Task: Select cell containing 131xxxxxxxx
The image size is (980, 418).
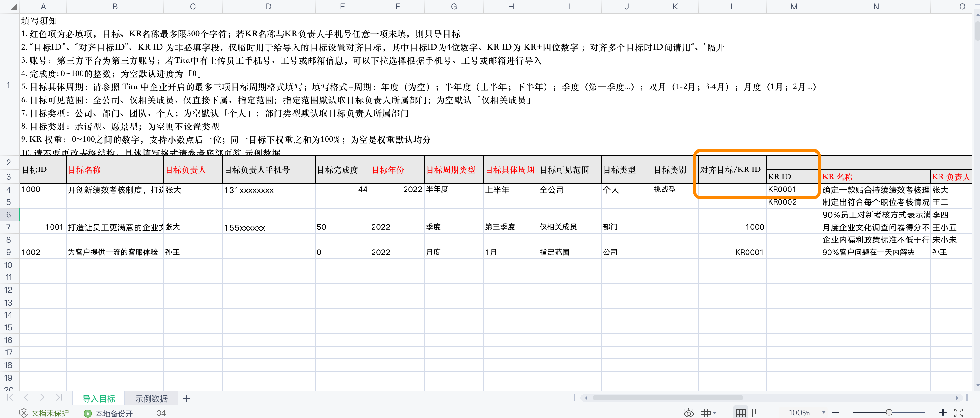Action: point(269,190)
